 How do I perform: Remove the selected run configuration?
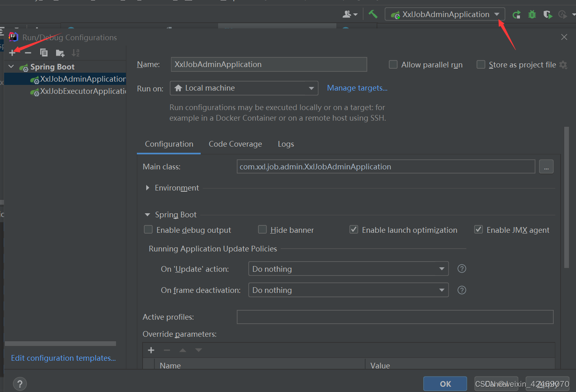click(x=28, y=53)
